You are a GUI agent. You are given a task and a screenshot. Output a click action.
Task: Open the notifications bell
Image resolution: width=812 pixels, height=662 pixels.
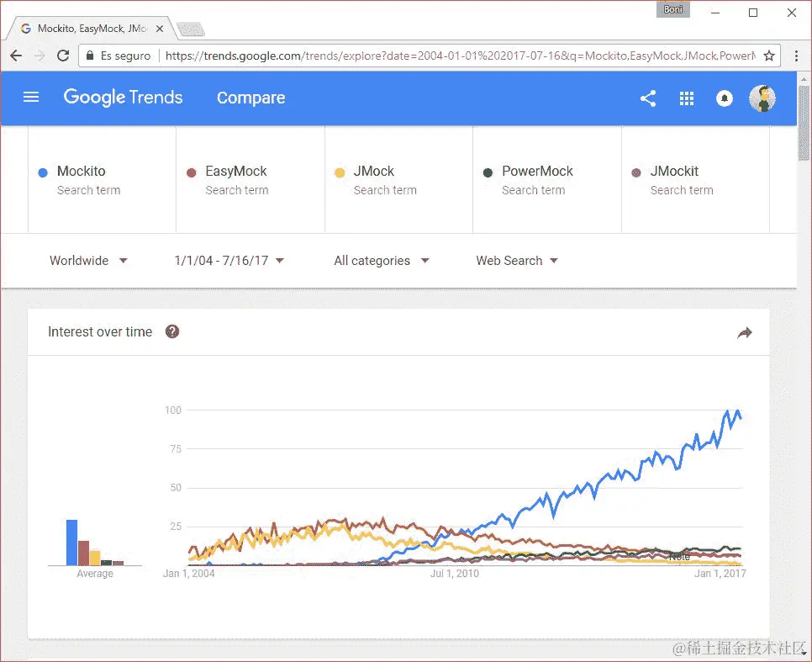(x=724, y=98)
